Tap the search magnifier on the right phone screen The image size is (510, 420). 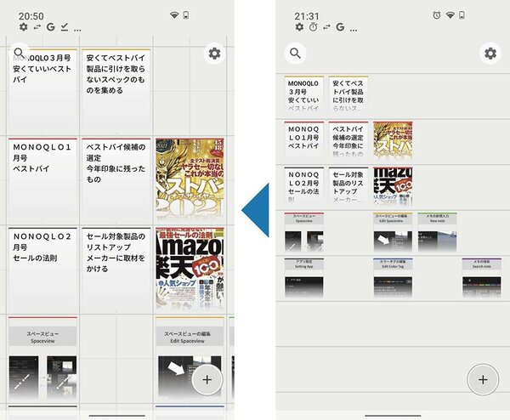point(295,53)
